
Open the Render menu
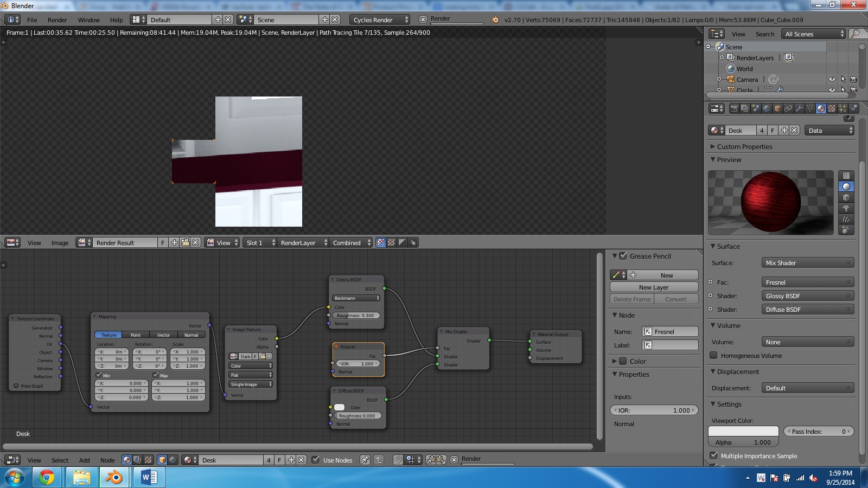tap(57, 20)
